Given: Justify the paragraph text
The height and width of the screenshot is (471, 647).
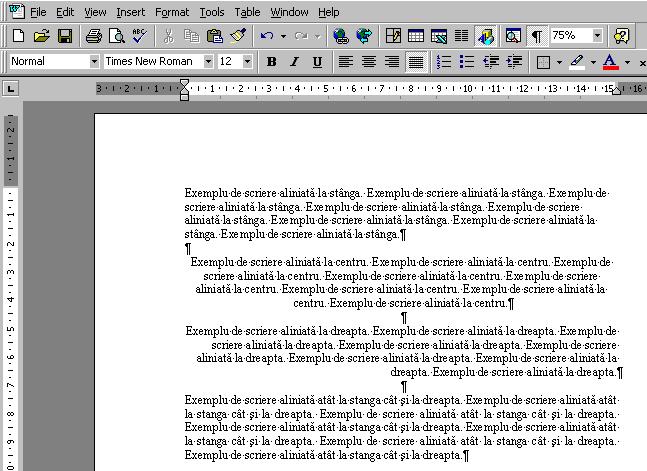Looking at the screenshot, I should coord(416,62).
